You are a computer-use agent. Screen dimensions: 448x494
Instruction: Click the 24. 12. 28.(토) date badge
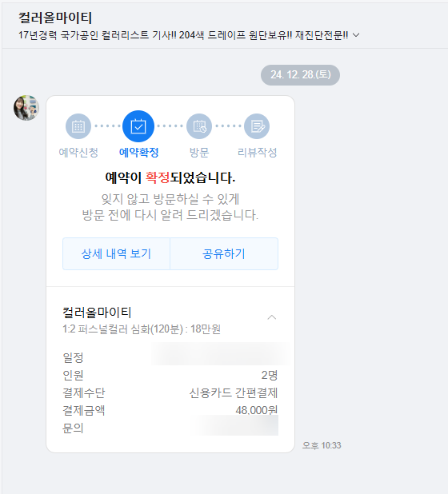coord(301,75)
